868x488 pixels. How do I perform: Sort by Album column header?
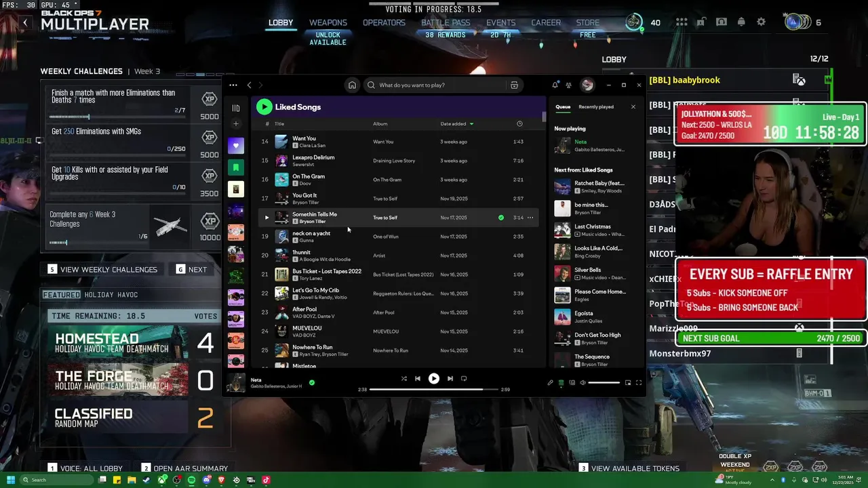pyautogui.click(x=380, y=124)
